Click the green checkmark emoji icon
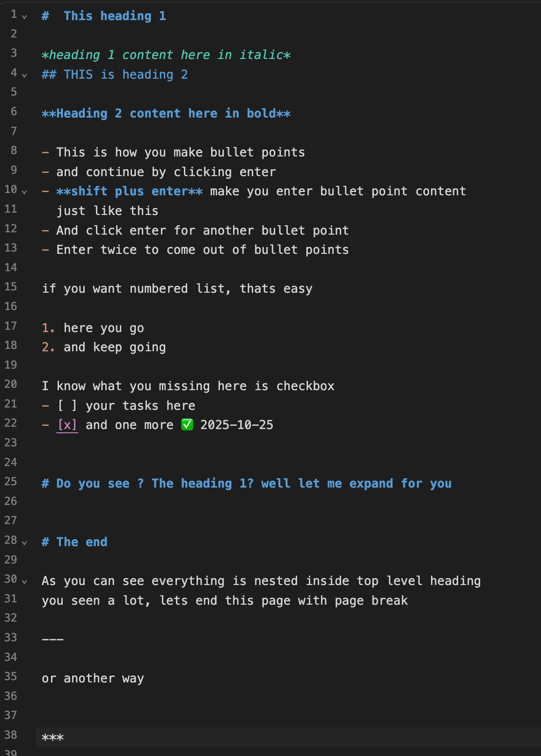 tap(187, 425)
